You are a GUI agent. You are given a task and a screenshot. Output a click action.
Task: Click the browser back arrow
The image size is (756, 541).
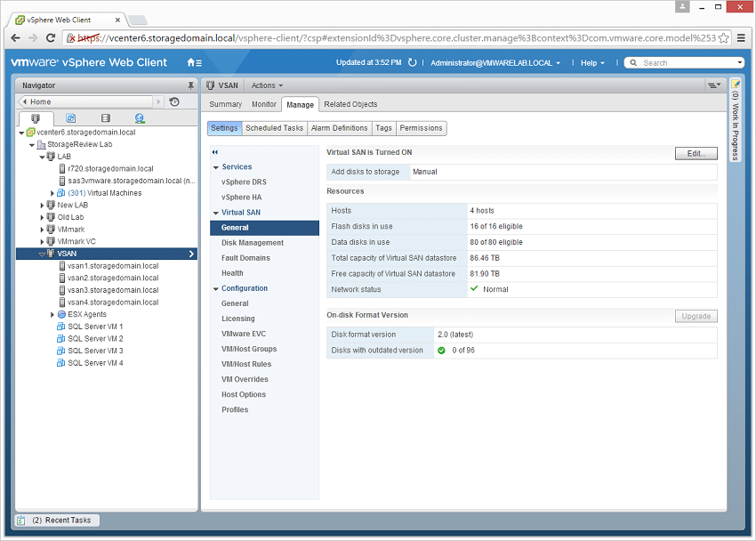pyautogui.click(x=15, y=37)
